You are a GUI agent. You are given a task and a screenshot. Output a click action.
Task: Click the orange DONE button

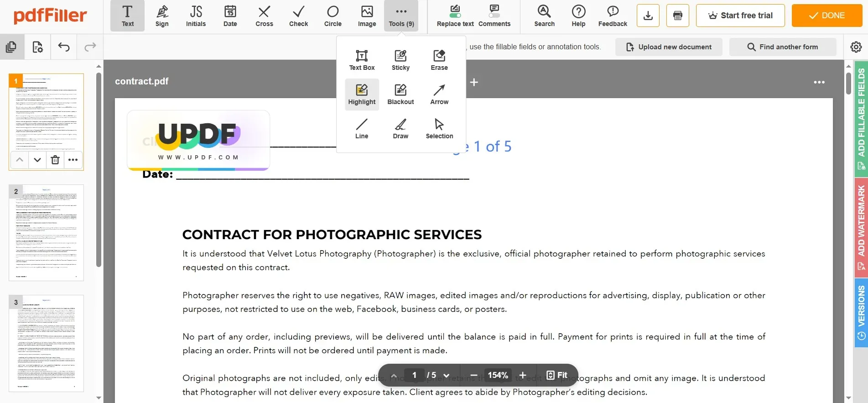(x=827, y=16)
